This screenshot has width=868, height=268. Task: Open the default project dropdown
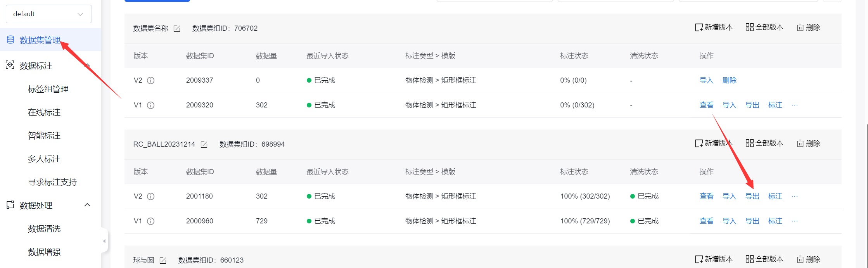click(x=49, y=14)
